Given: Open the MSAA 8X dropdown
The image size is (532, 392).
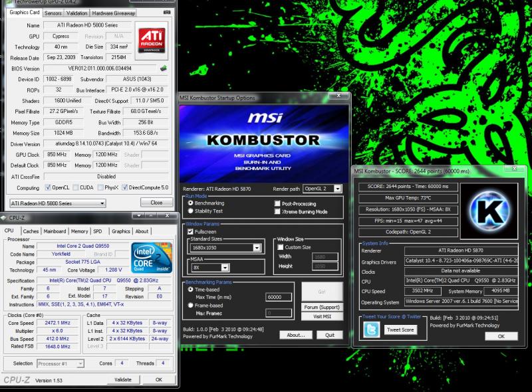Looking at the screenshot, I should tap(210, 268).
